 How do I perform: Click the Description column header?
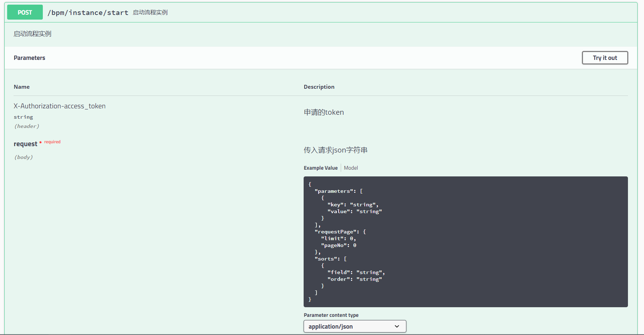pyautogui.click(x=319, y=87)
